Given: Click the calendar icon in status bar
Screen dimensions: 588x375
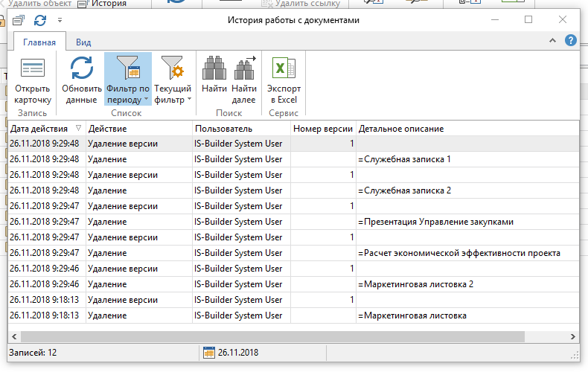Looking at the screenshot, I should tap(209, 353).
